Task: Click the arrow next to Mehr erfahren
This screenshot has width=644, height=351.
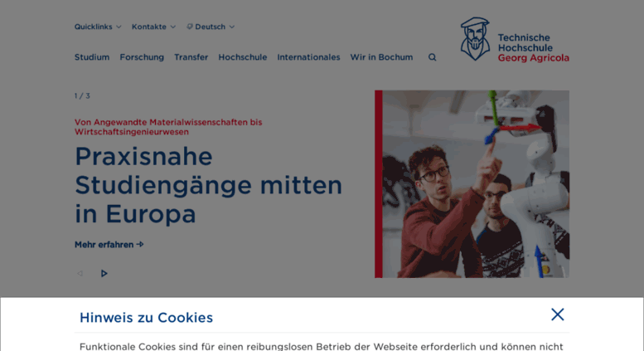Action: click(x=140, y=245)
